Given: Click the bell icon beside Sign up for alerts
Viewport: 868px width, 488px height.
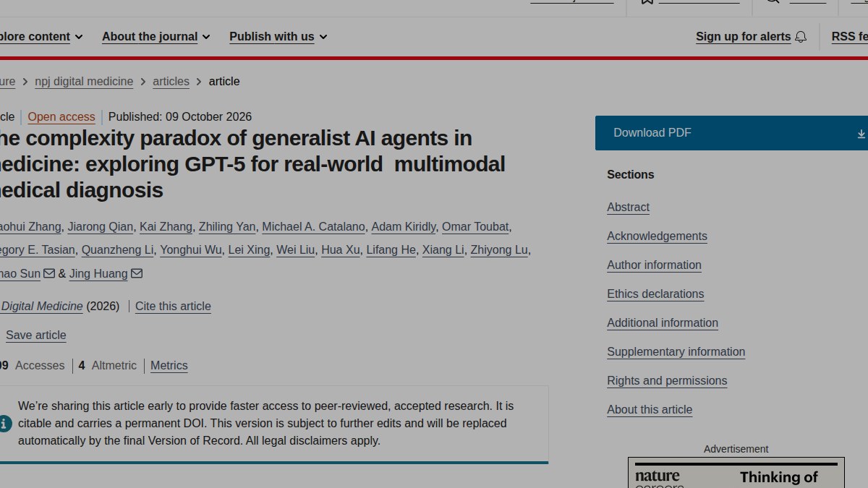Looking at the screenshot, I should [801, 37].
